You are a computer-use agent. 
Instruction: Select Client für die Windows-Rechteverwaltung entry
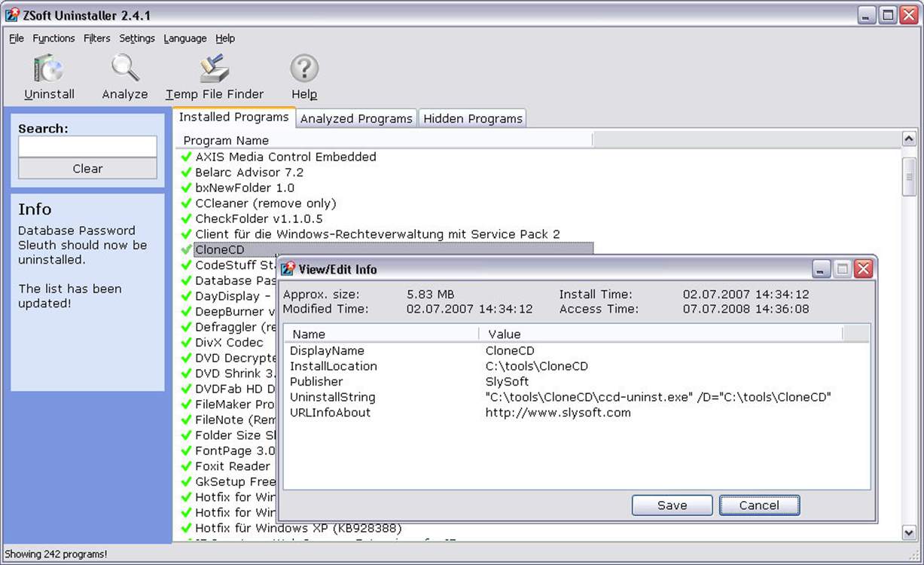tap(377, 234)
